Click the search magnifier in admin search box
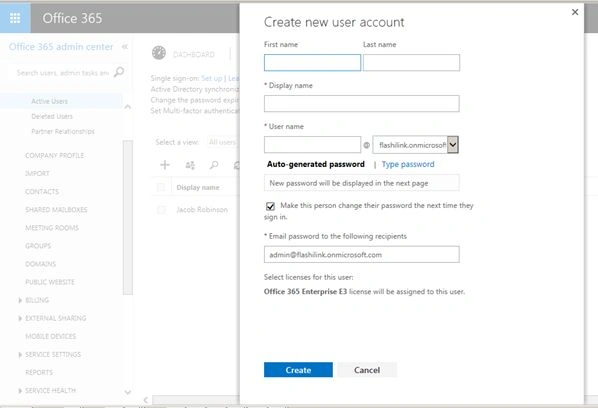Viewport: 598px width, 408px height. pyautogui.click(x=119, y=72)
